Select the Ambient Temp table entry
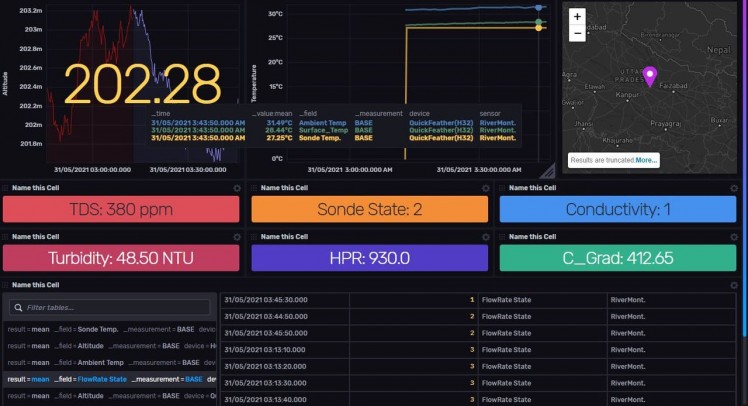 coord(111,363)
